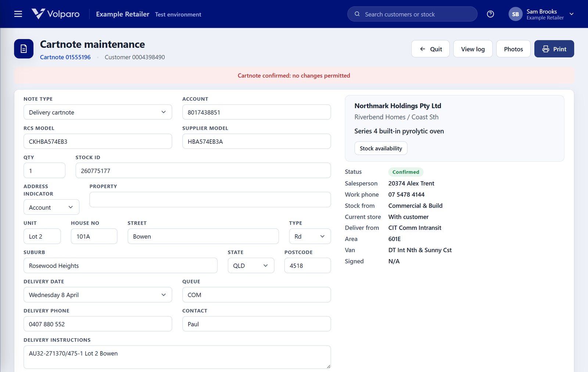Viewport: 588px width, 372px height.
Task: Click the SB user avatar
Action: click(515, 14)
